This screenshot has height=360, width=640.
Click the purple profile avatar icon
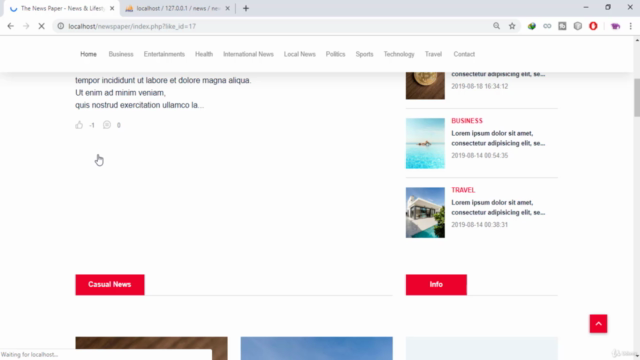pyautogui.click(x=616, y=26)
